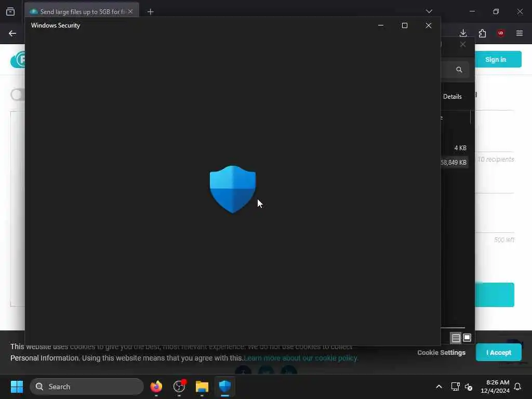Click the muted volume tray icon
The width and height of the screenshot is (532, 399).
point(469,387)
